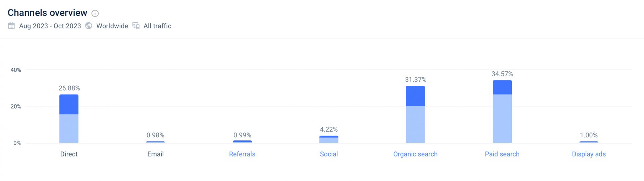The height and width of the screenshot is (181, 644).
Task: Click the 34.57% value above Paid search
Action: pos(502,74)
